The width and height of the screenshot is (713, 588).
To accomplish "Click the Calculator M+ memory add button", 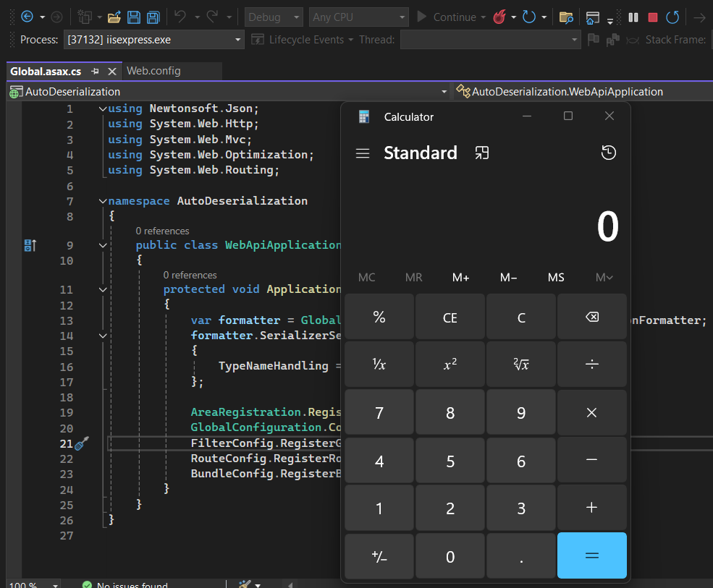I will pos(460,277).
